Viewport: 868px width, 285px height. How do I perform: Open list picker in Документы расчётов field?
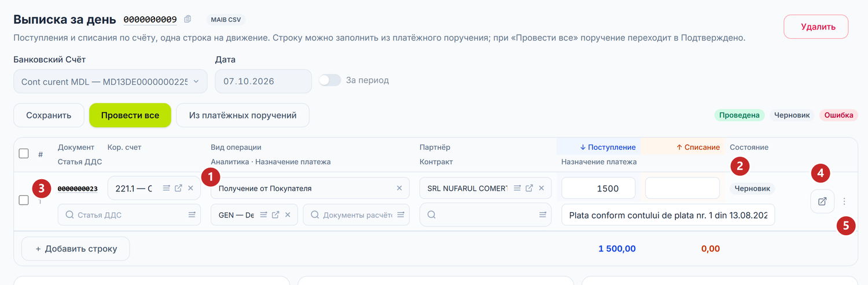pos(400,214)
